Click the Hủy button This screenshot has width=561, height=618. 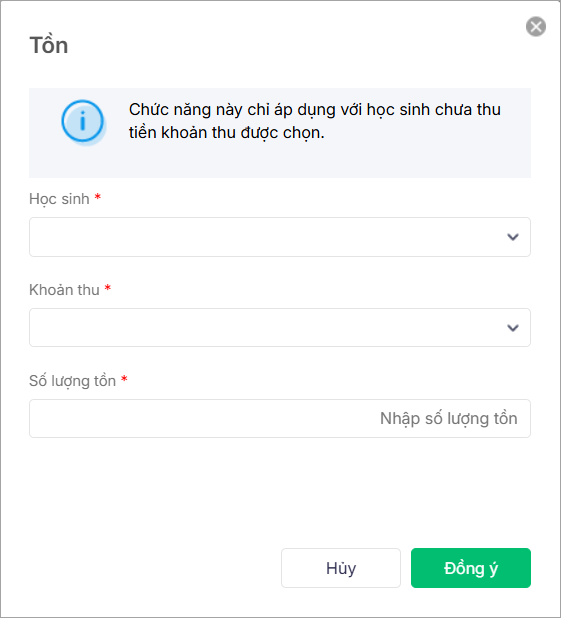pyautogui.click(x=341, y=568)
